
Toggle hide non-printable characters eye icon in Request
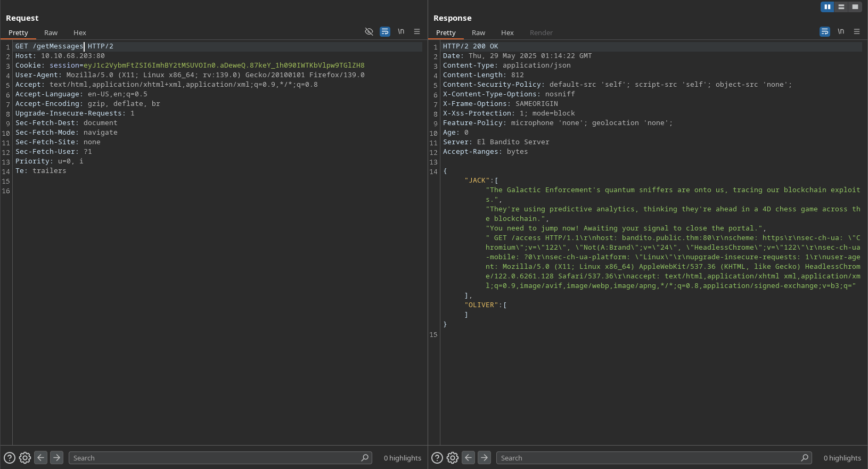[x=369, y=32]
